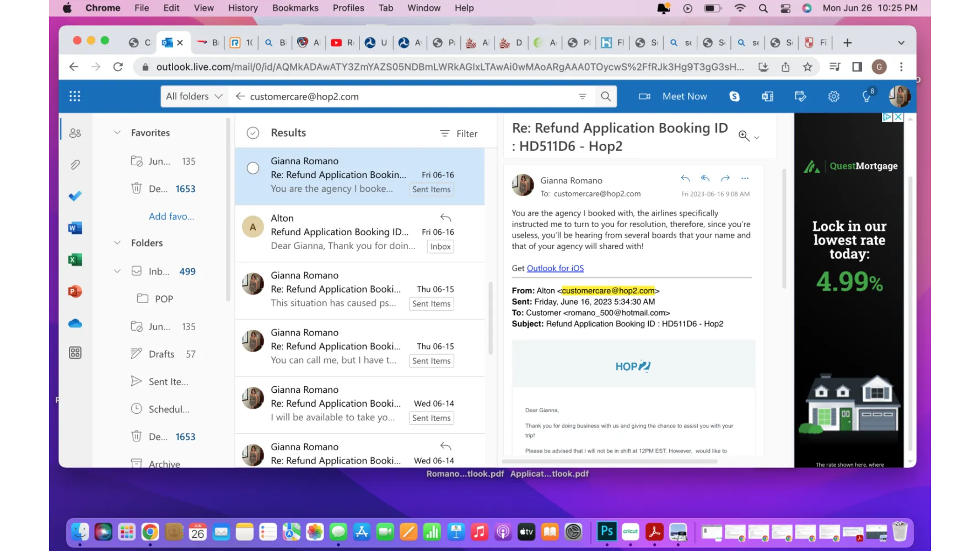980x551 pixels.
Task: Open Tips lightbulb with badge 8
Action: 867,95
